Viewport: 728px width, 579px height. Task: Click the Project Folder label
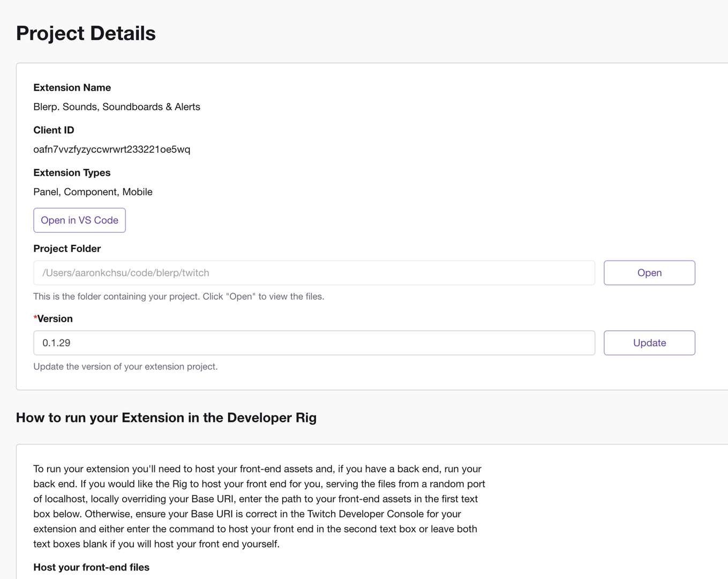point(67,249)
